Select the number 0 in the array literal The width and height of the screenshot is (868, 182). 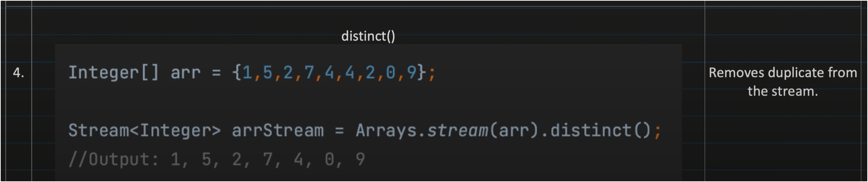coord(391,73)
